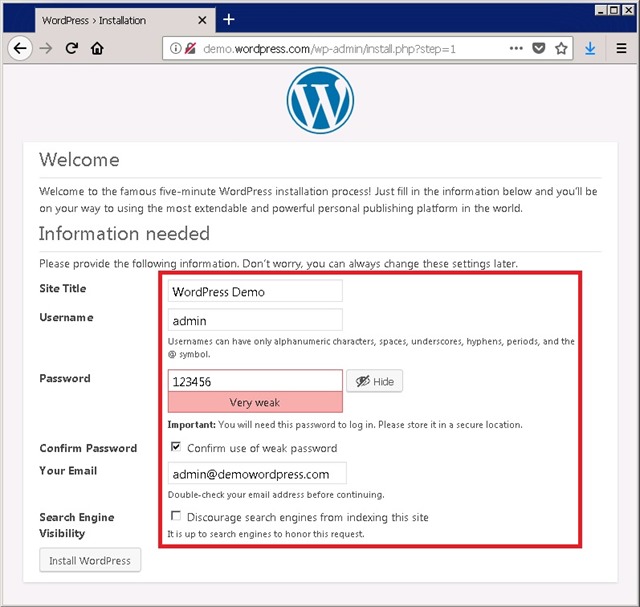Open the Firefox hamburger menu
Image resolution: width=640 pixels, height=607 pixels.
tap(621, 49)
